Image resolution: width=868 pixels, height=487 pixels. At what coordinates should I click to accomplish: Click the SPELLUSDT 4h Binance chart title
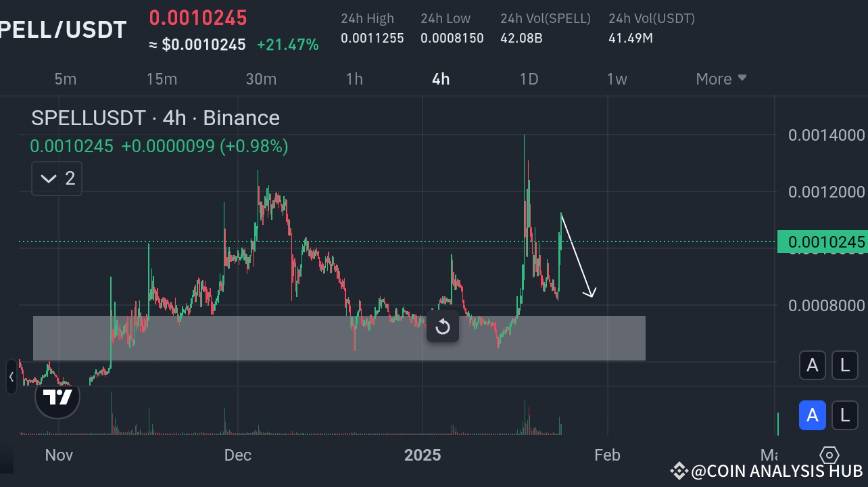pyautogui.click(x=155, y=118)
